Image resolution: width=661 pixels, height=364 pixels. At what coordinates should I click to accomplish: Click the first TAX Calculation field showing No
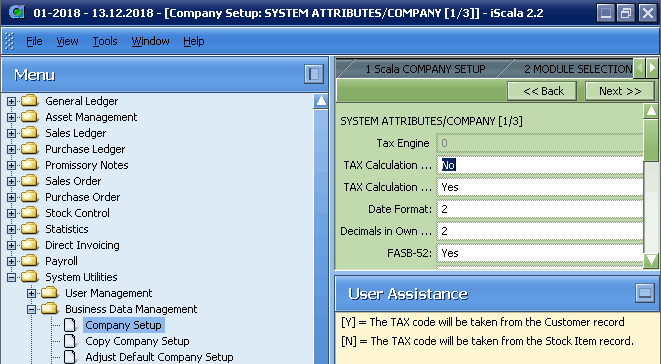point(540,165)
